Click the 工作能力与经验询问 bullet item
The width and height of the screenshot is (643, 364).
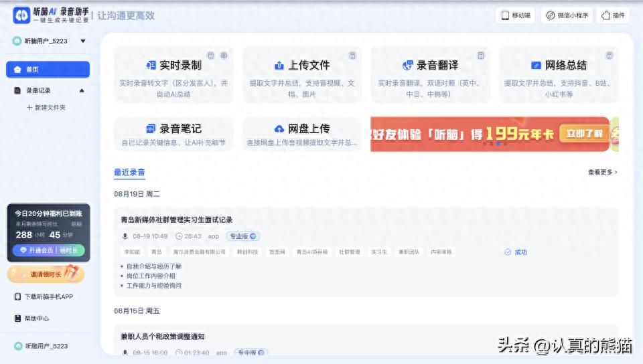pyautogui.click(x=154, y=286)
